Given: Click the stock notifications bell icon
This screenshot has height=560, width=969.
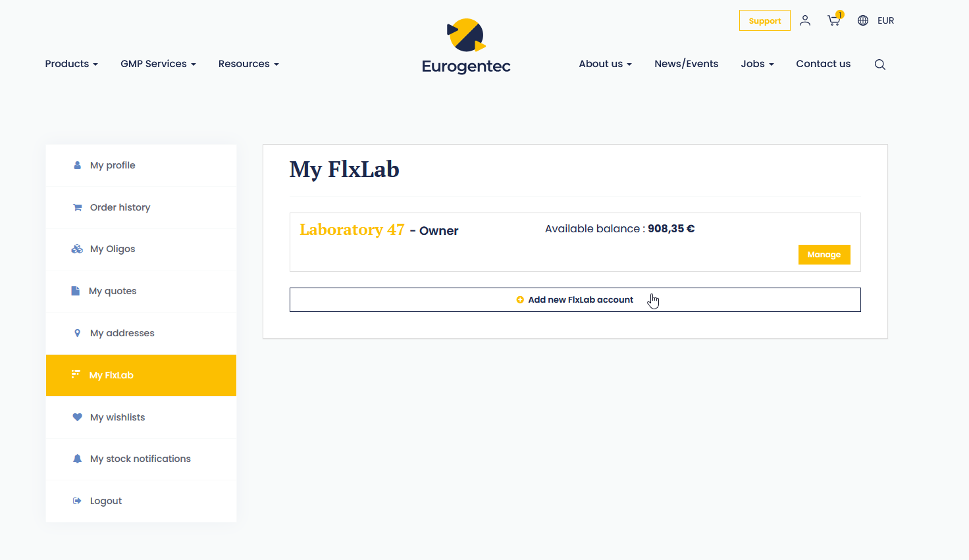Looking at the screenshot, I should [77, 459].
